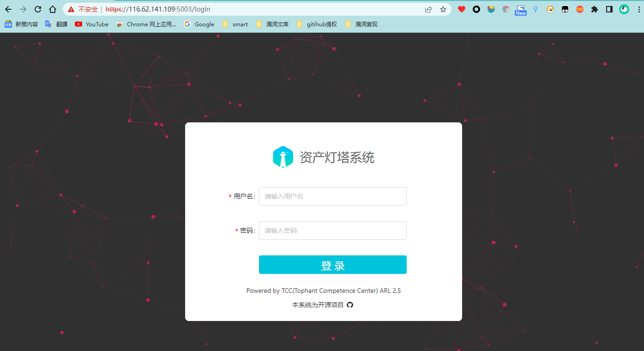Click the 用户名 field label
This screenshot has height=351, width=644.
(x=242, y=196)
